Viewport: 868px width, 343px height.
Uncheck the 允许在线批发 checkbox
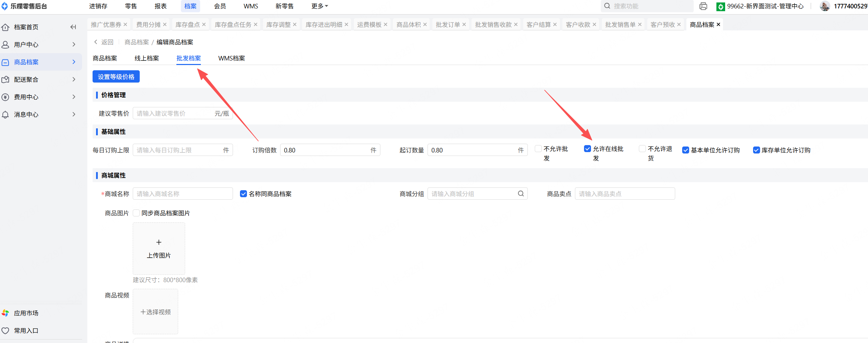point(588,149)
